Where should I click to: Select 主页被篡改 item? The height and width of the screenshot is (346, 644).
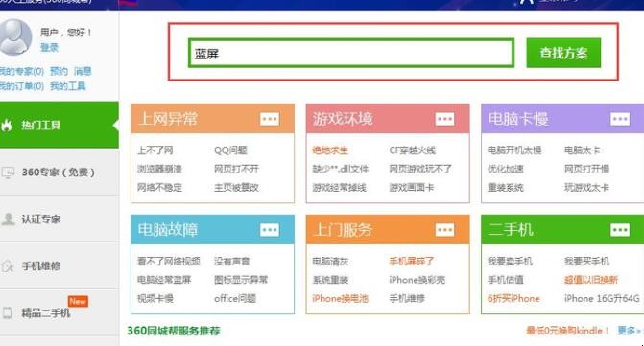click(236, 188)
